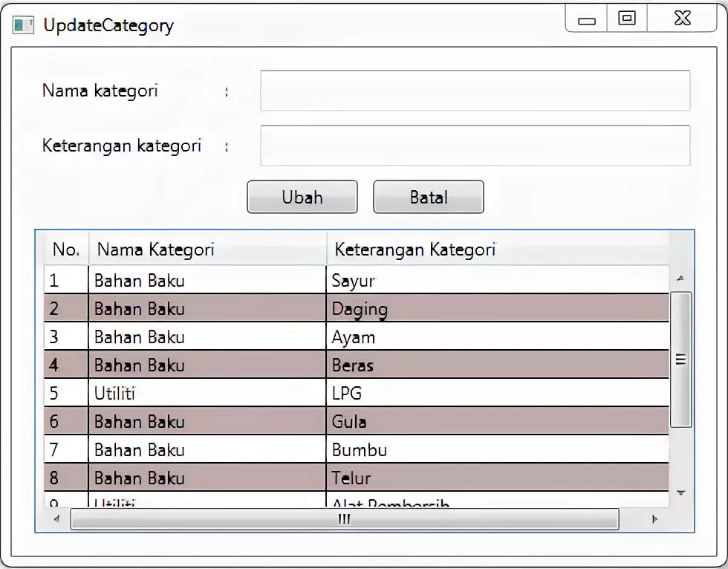This screenshot has width=728, height=569.
Task: Minimize the UpdateCategory window
Action: 586,19
